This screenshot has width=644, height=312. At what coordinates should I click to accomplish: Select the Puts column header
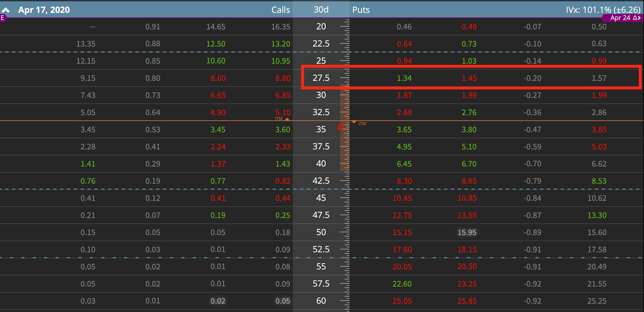coord(361,10)
